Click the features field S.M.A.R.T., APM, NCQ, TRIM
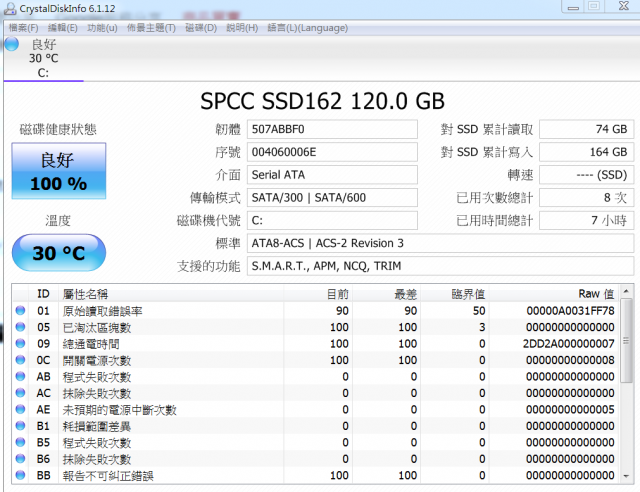This screenshot has height=492, width=640. click(x=440, y=266)
